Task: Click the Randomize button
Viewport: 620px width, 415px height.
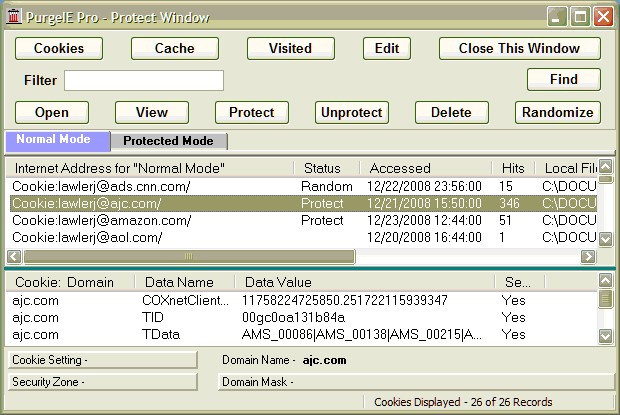Action: tap(558, 113)
